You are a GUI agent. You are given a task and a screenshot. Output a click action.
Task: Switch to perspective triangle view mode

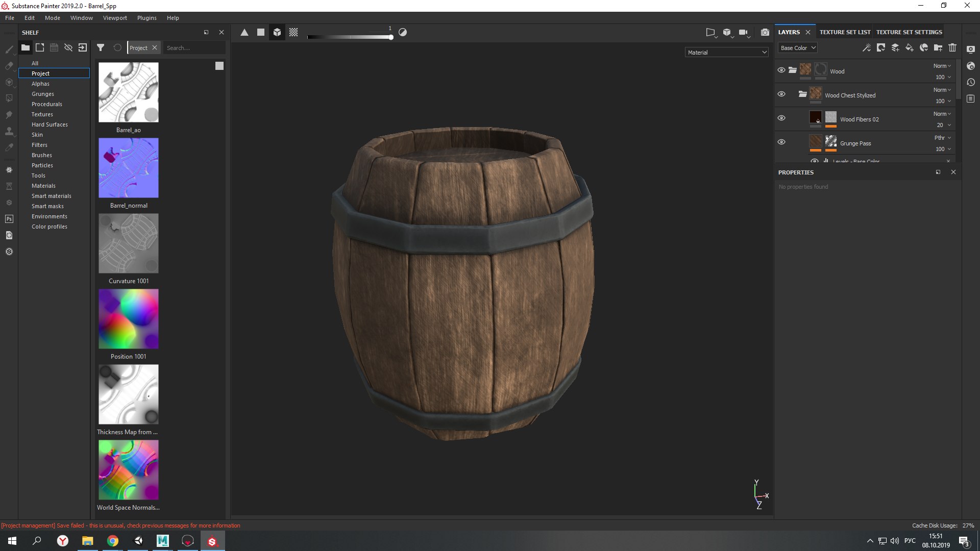(244, 32)
